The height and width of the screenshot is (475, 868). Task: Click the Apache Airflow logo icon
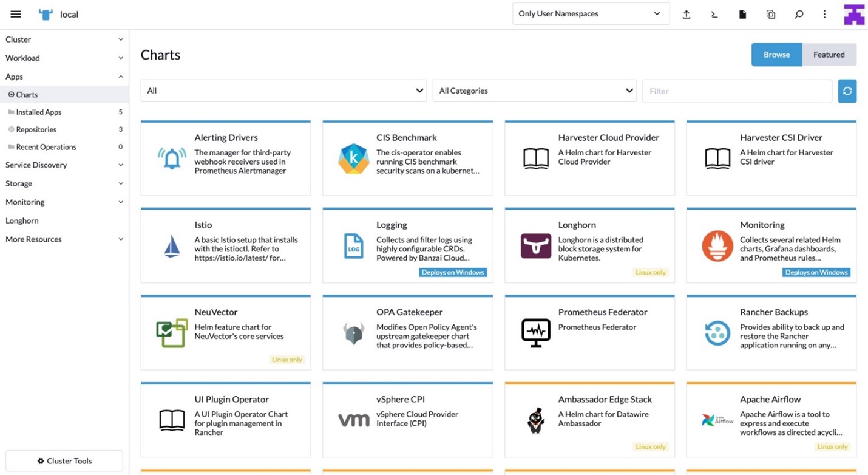tap(717, 420)
